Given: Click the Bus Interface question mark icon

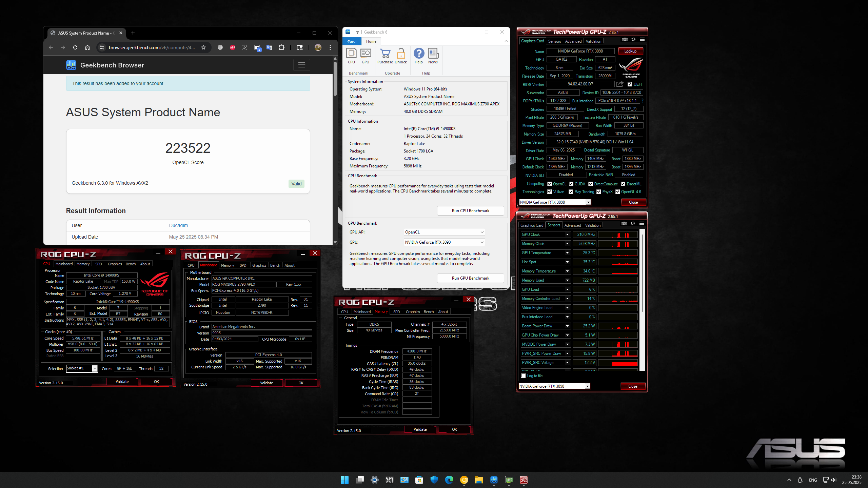Looking at the screenshot, I should pos(642,101).
